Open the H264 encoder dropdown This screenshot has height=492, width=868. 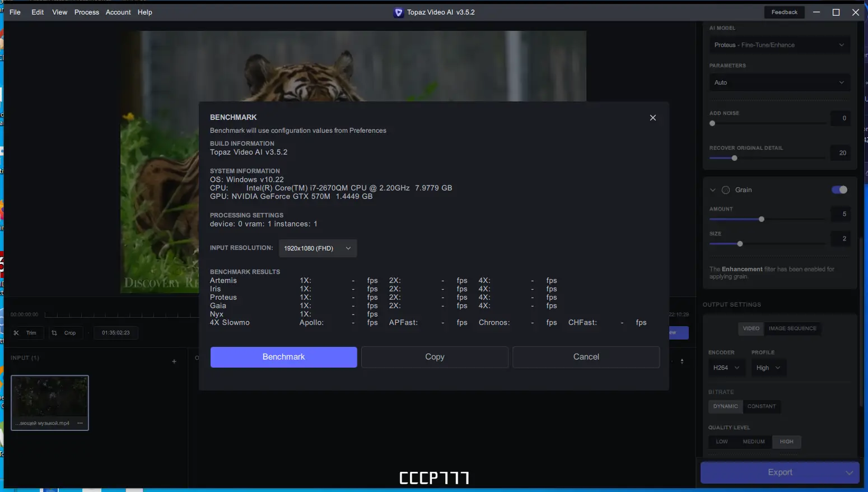click(x=726, y=368)
